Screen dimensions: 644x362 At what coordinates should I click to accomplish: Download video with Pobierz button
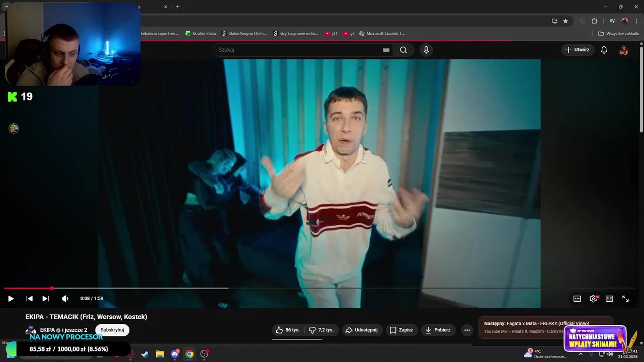438,330
